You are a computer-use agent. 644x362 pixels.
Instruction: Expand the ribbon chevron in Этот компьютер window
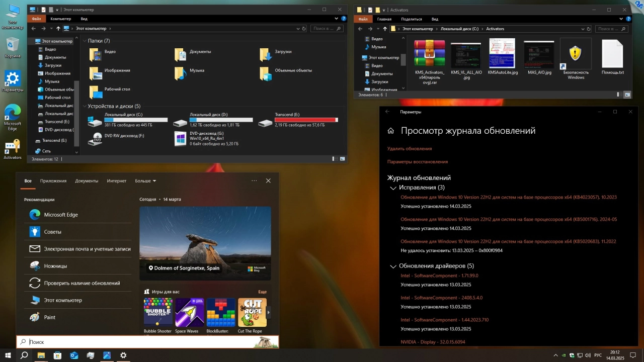[337, 19]
